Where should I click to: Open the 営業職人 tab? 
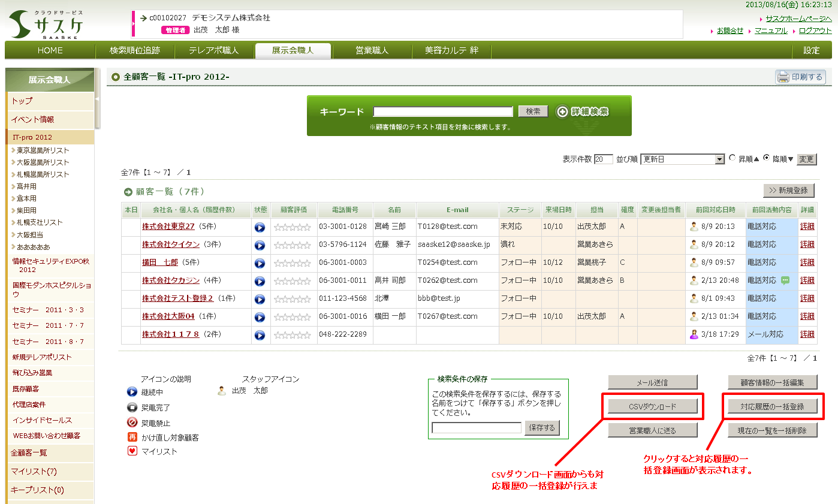point(372,50)
